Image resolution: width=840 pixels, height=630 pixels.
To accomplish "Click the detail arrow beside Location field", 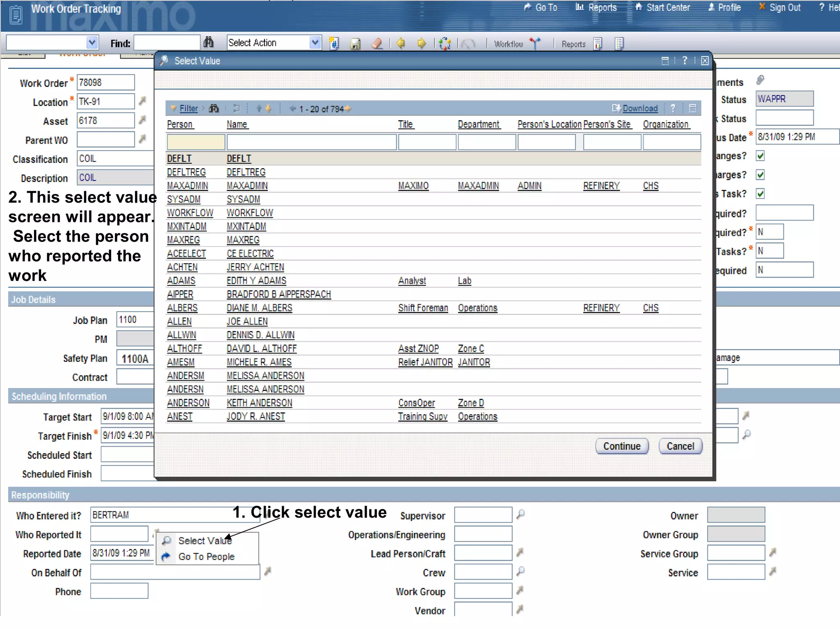I will point(142,100).
